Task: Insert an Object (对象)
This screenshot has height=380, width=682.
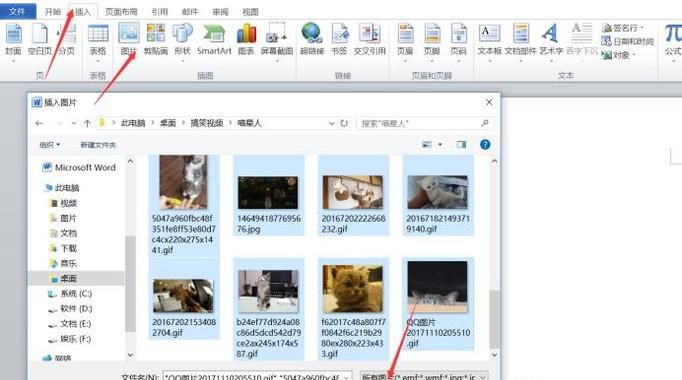Action: click(618, 55)
